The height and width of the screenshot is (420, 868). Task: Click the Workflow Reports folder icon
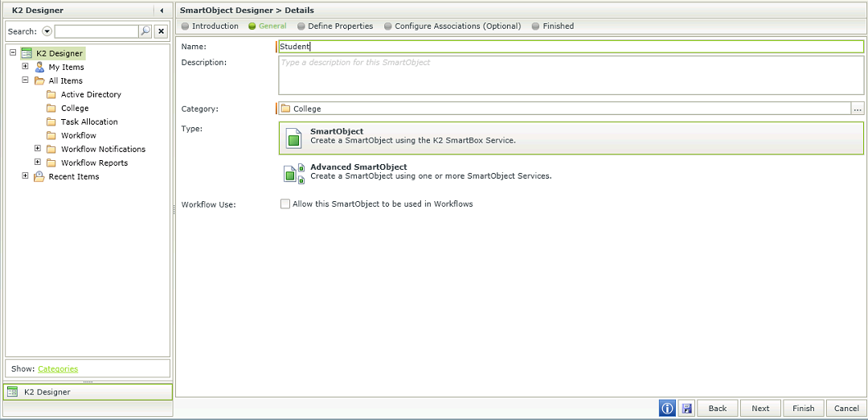pos(51,163)
